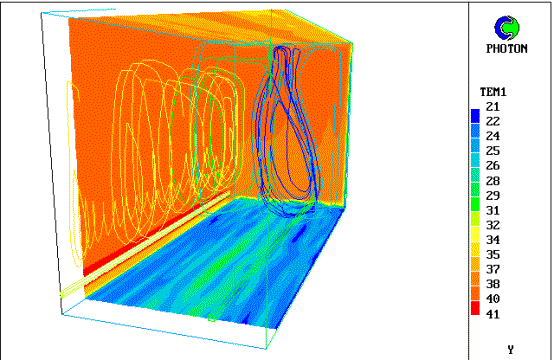554x360 pixels.
Task: Click the PHOTON text label
Action: tap(507, 48)
